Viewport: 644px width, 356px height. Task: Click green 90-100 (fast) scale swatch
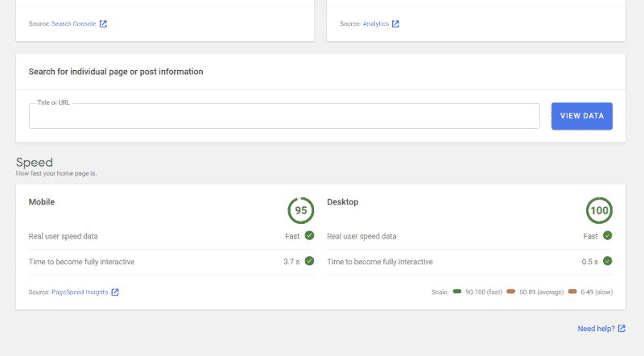(x=457, y=292)
